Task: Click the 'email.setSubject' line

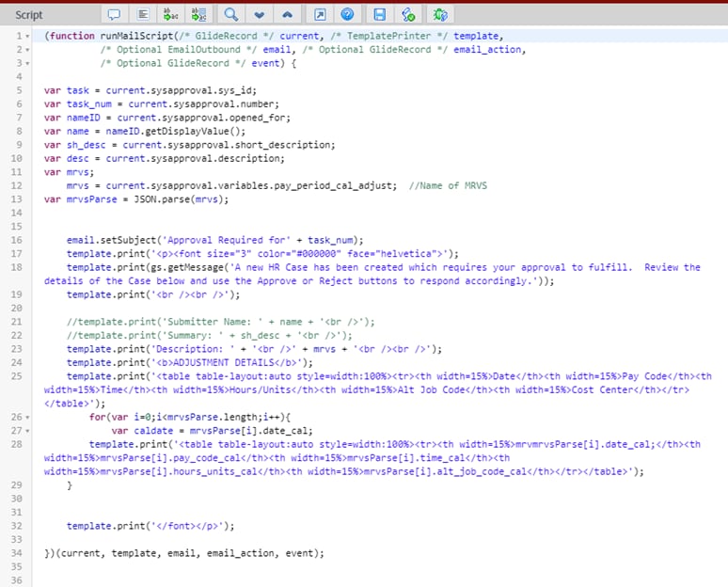Action: click(x=215, y=240)
